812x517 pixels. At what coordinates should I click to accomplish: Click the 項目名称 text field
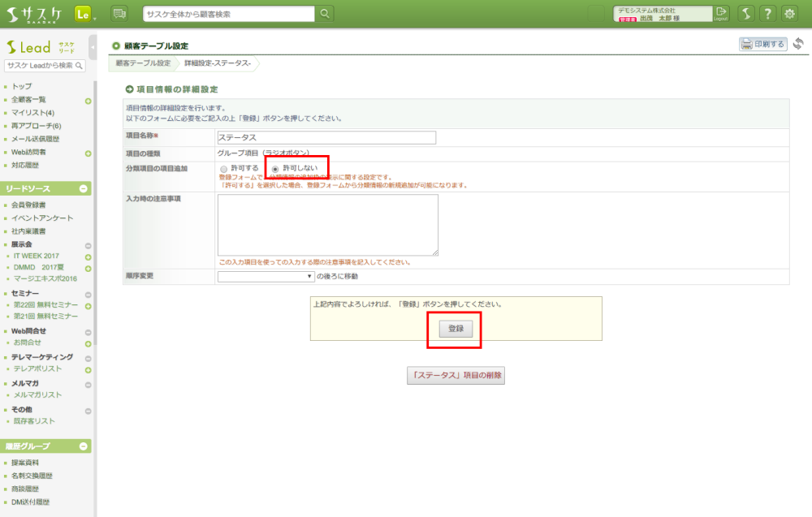coord(326,138)
